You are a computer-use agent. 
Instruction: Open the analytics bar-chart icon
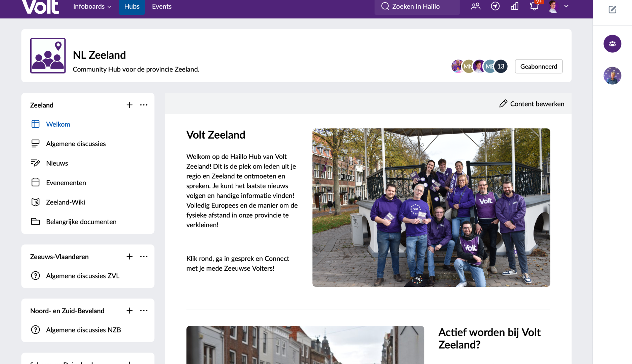point(515,6)
